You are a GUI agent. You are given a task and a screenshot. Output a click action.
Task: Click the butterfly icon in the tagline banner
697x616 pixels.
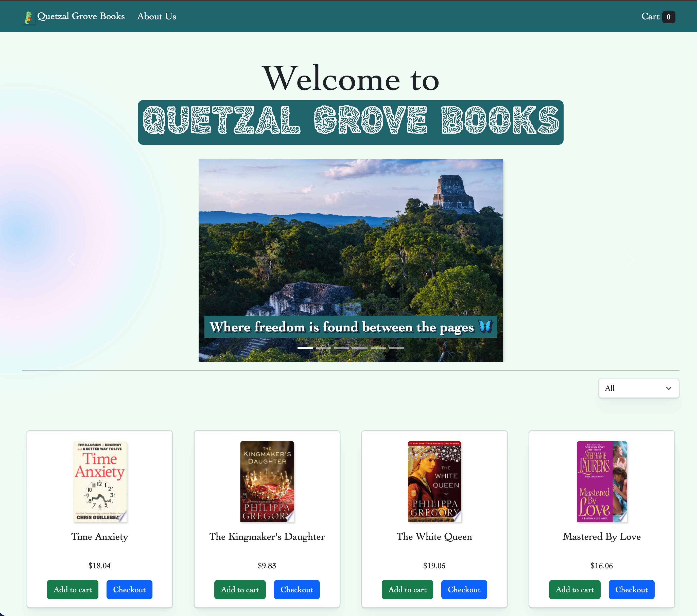484,327
